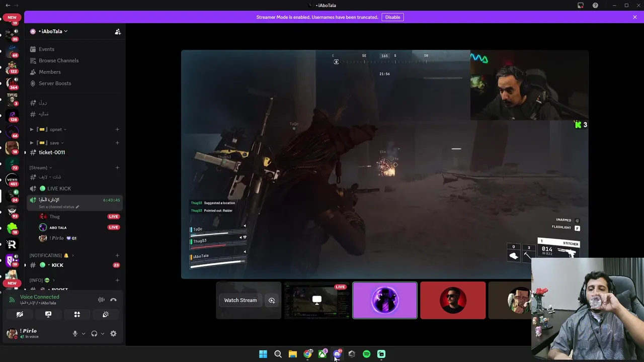Open User Settings gear
644x362 pixels.
[113, 333]
